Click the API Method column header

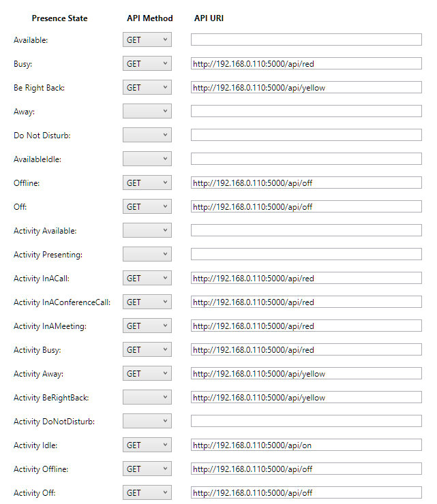(x=149, y=18)
